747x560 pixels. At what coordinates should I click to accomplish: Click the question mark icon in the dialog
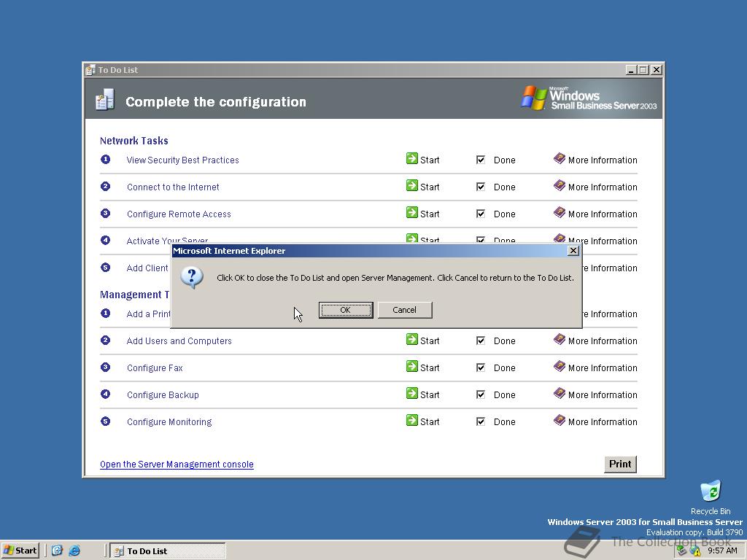192,278
